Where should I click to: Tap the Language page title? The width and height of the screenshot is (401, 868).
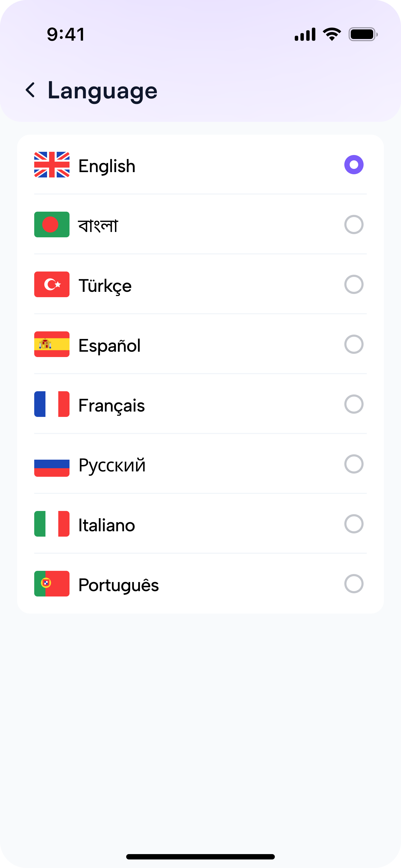tap(102, 90)
